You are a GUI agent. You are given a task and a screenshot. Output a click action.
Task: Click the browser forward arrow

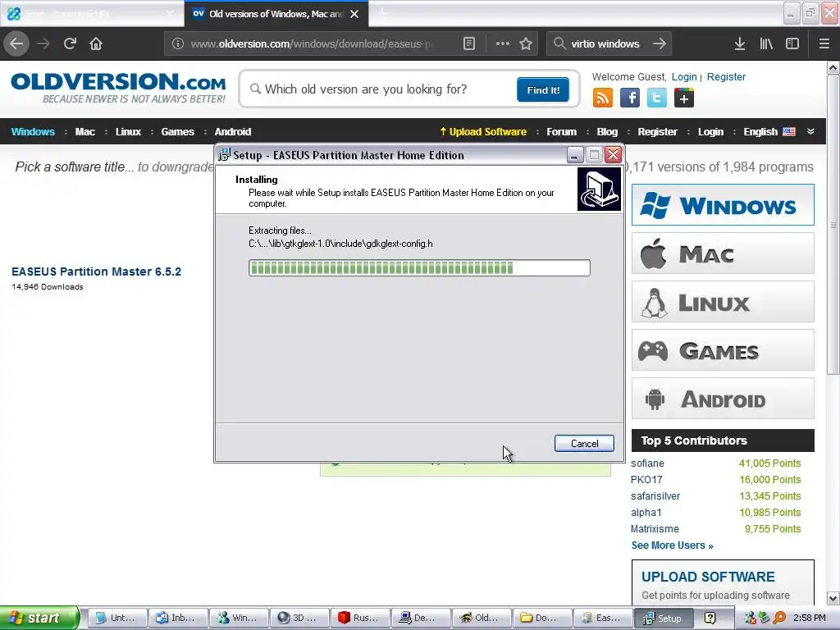coord(43,44)
